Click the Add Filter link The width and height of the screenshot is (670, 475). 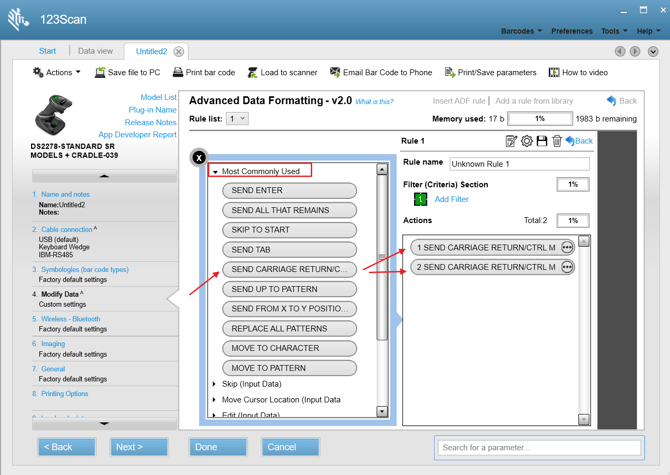(x=451, y=199)
